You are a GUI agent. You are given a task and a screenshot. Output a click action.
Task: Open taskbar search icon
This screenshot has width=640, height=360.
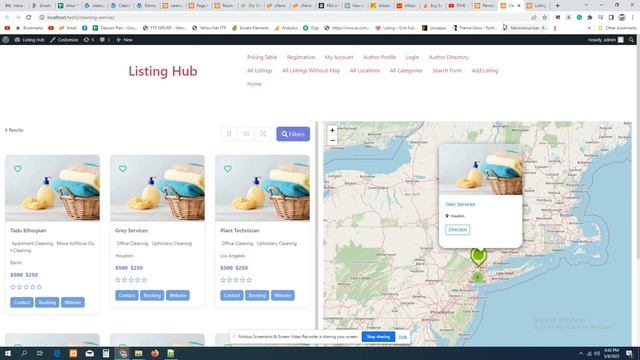pyautogui.click(x=24, y=353)
